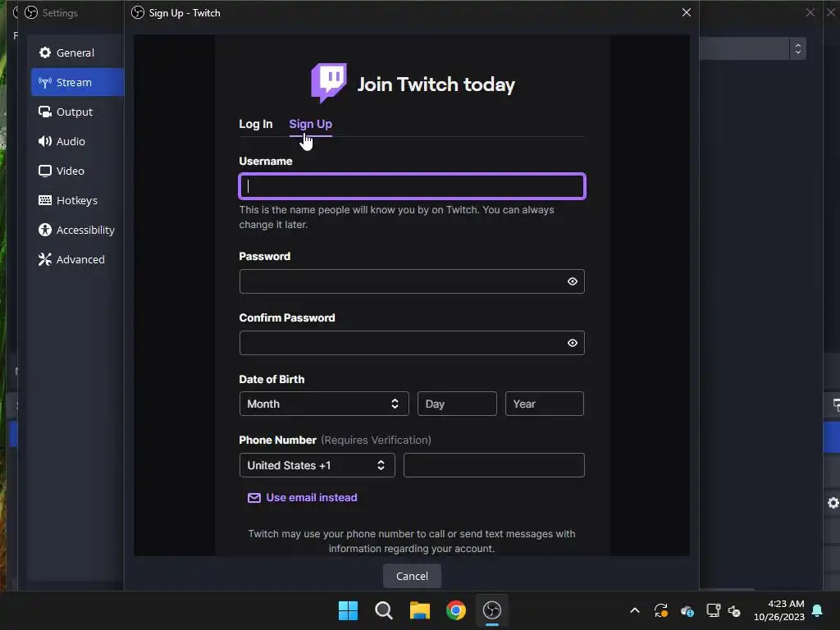The width and height of the screenshot is (840, 630).
Task: Choose Use email instead link
Action: click(x=311, y=497)
